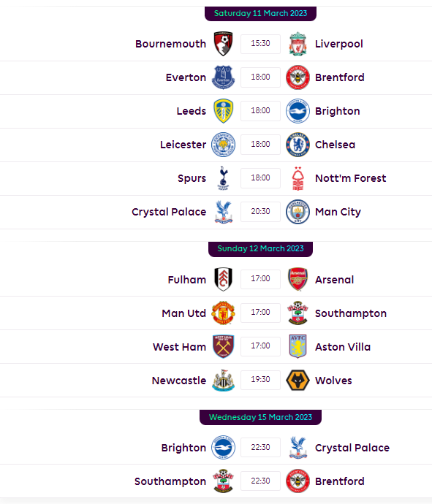
Task: Click the Wolves badge icon
Action: click(x=298, y=381)
